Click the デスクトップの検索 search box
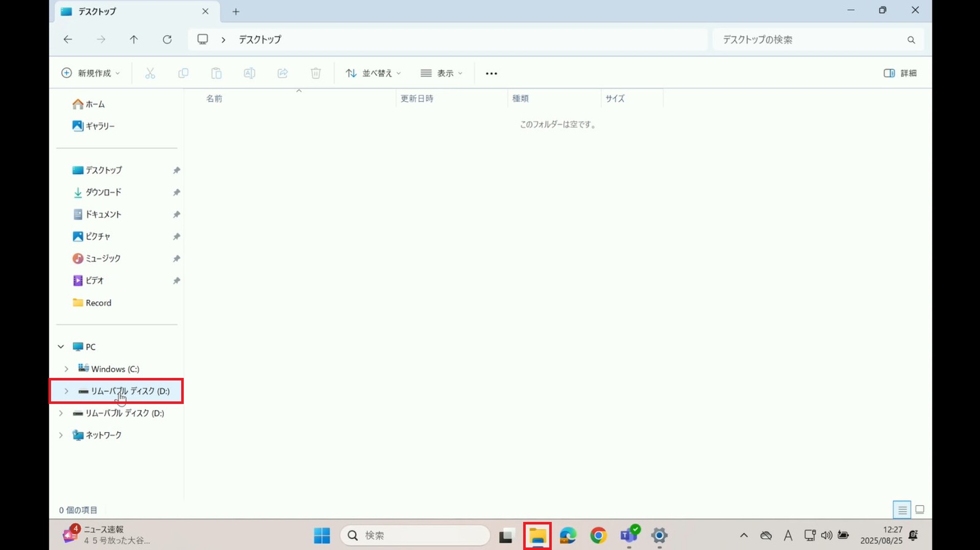 812,40
